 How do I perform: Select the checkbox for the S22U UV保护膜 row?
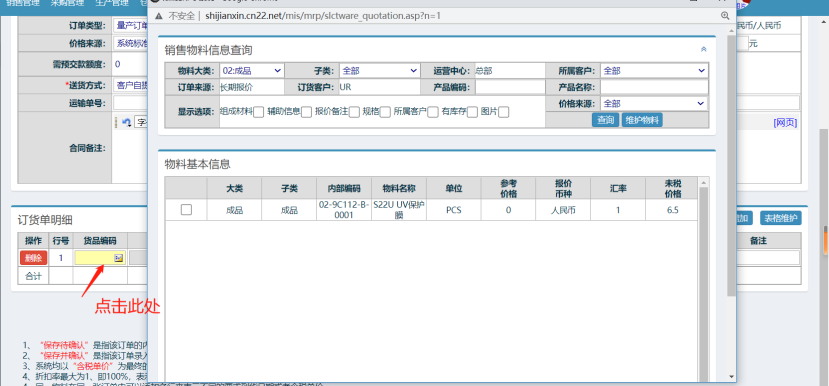point(186,210)
